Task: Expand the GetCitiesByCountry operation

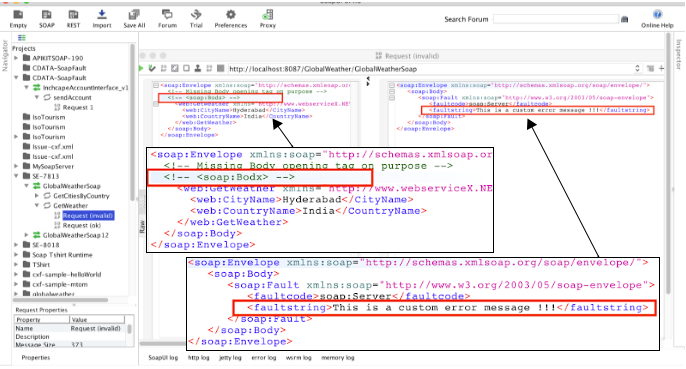Action: (37, 196)
